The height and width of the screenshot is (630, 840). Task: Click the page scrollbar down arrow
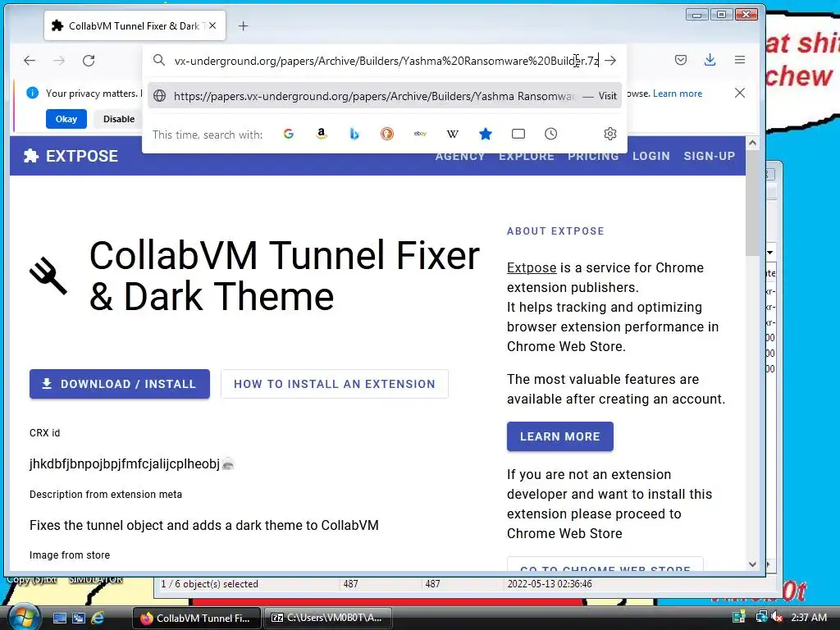coord(752,564)
